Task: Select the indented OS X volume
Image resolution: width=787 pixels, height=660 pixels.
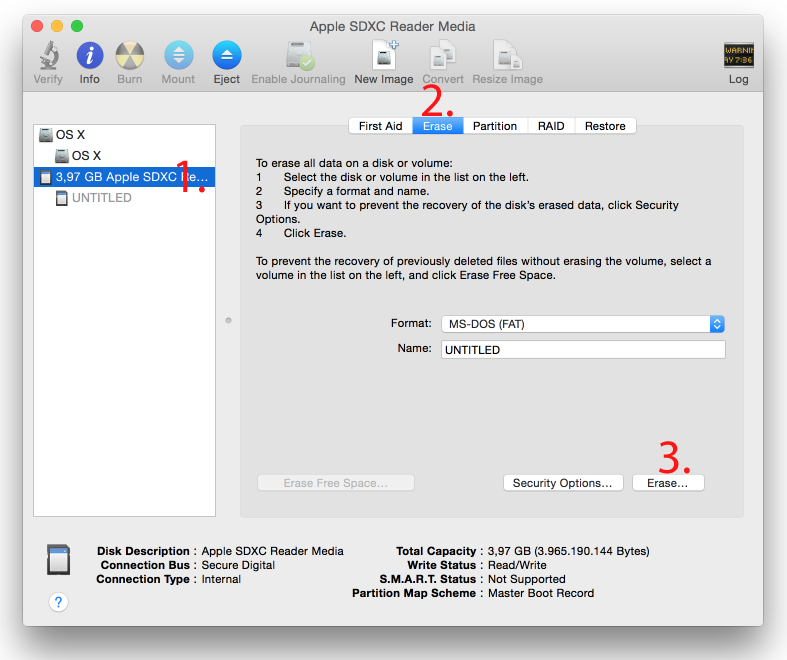Action: 124,156
